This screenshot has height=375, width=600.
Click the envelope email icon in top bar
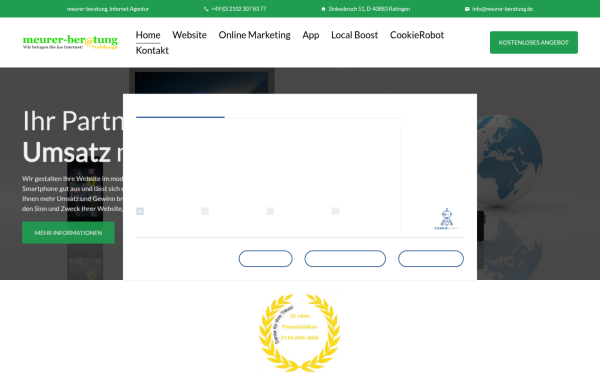[467, 9]
